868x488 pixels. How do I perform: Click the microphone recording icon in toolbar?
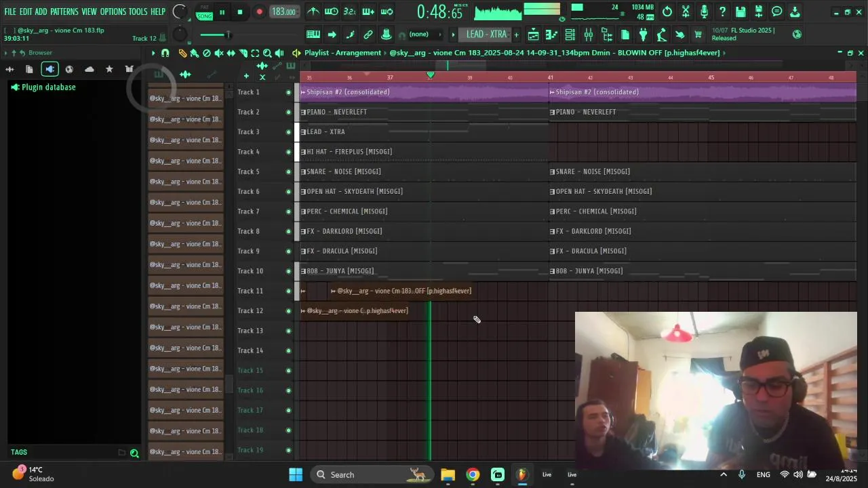(704, 12)
